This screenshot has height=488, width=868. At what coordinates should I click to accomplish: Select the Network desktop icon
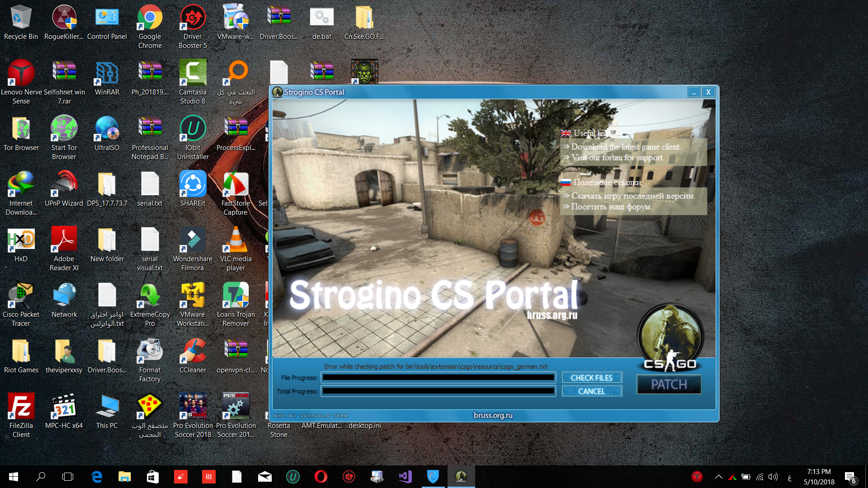(64, 300)
